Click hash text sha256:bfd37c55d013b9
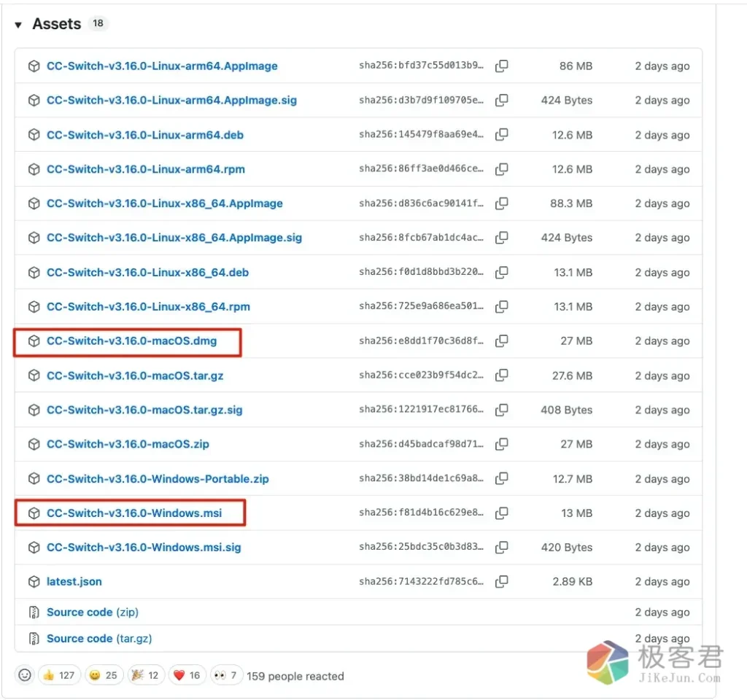 [421, 65]
